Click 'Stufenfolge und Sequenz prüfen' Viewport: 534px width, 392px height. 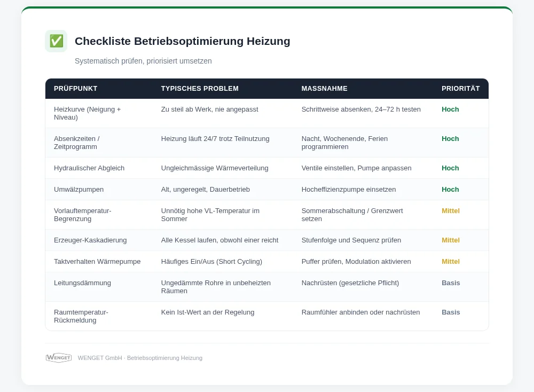[x=351, y=240]
